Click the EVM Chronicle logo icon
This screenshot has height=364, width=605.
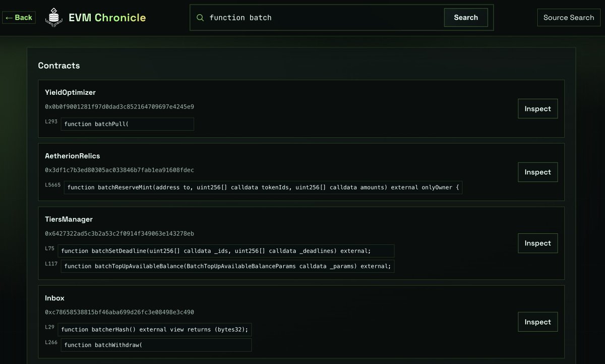pos(54,18)
